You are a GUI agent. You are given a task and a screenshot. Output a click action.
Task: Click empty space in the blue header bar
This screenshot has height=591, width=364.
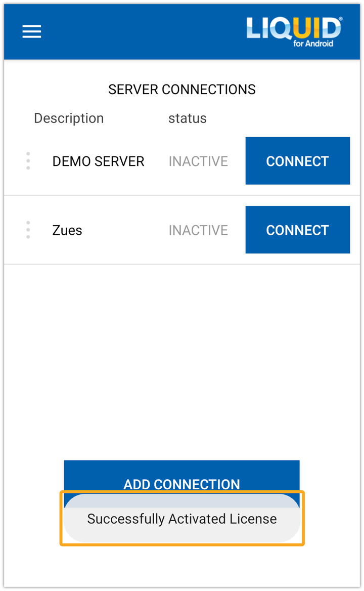[x=142, y=31]
